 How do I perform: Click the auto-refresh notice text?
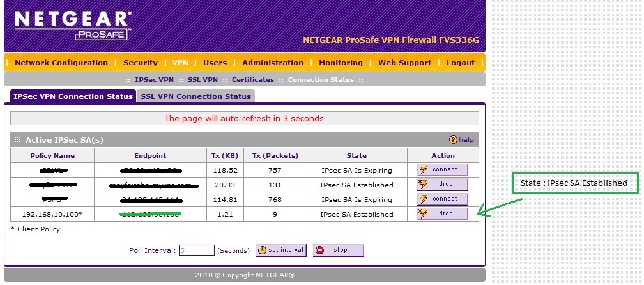pos(244,119)
